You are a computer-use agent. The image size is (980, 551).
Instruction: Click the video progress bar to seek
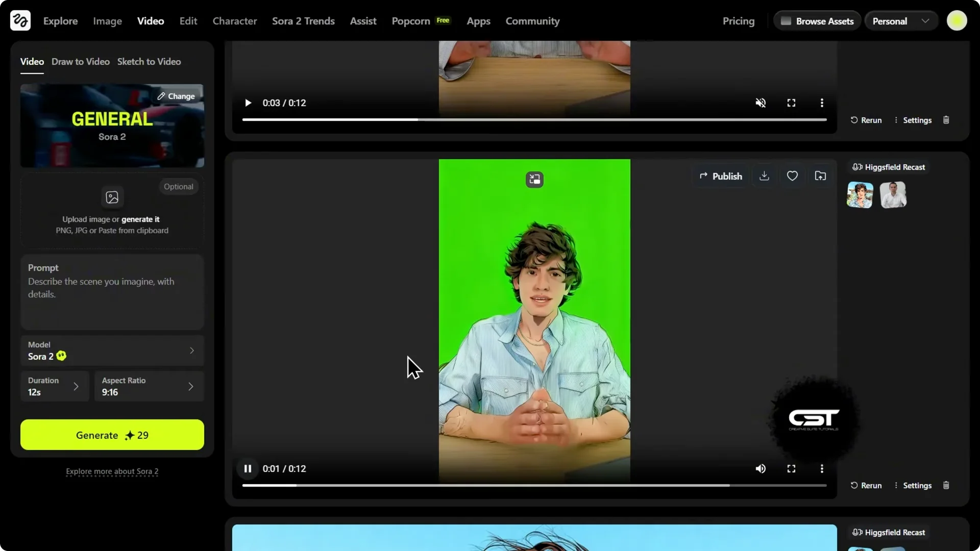point(534,485)
